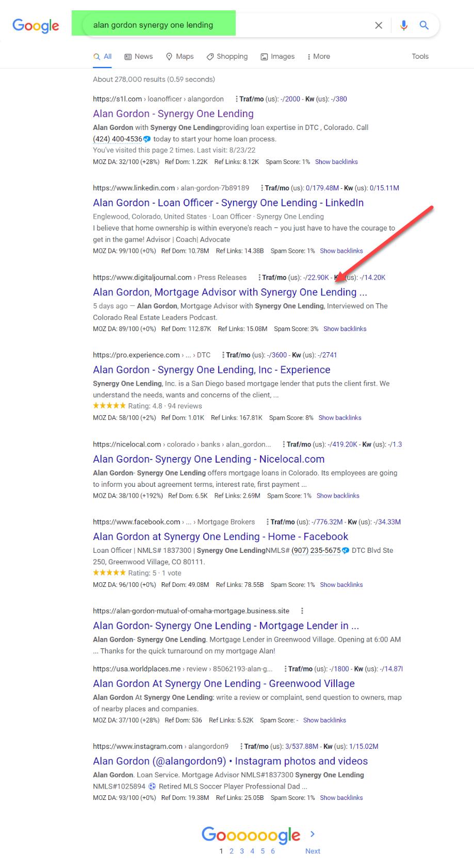Image resolution: width=474 pixels, height=868 pixels.
Task: Go to results page 4
Action: pos(252,851)
